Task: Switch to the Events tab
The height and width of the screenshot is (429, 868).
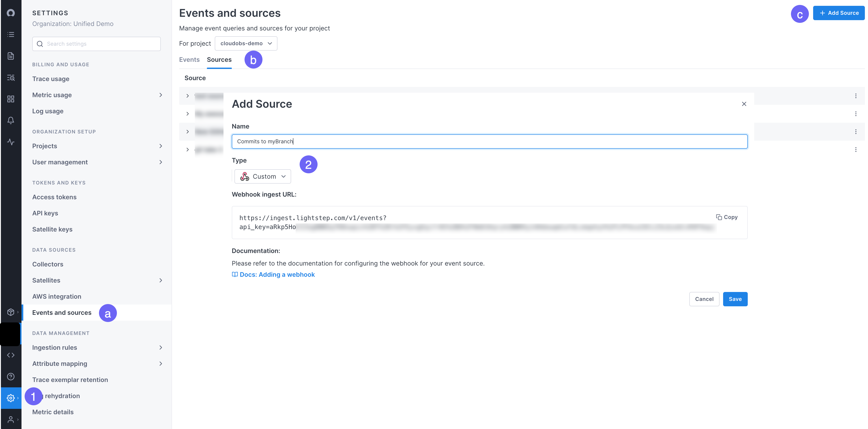Action: point(189,59)
